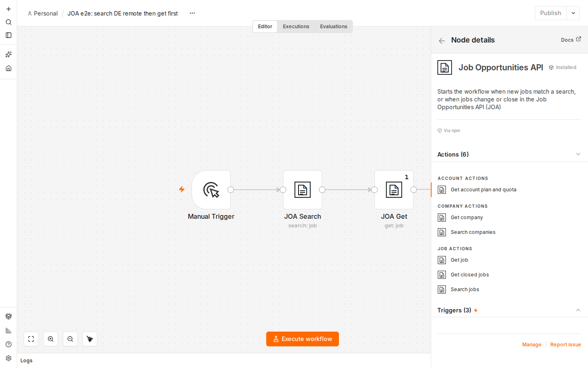Switch to the Editor tab
The height and width of the screenshot is (368, 588).
coord(265,27)
